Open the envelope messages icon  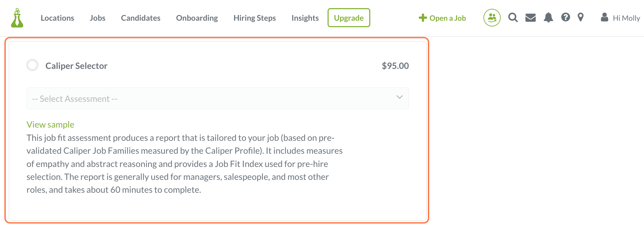tap(531, 18)
